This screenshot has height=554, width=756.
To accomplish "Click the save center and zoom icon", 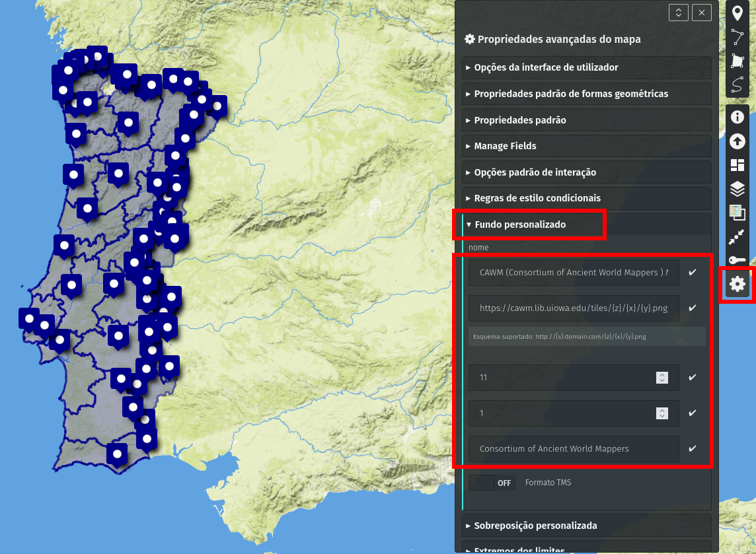I will click(x=737, y=236).
